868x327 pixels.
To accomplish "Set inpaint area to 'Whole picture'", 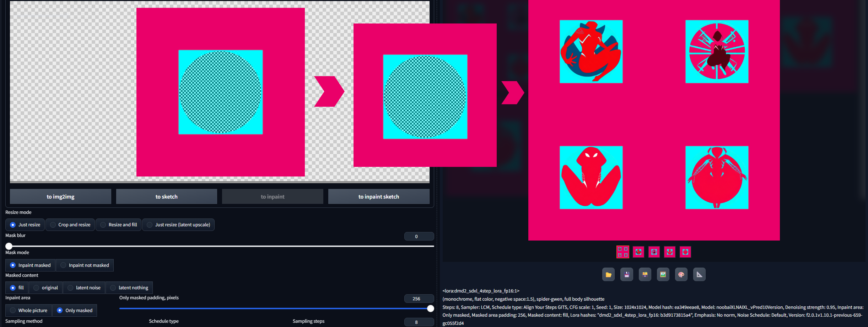I will point(28,310).
